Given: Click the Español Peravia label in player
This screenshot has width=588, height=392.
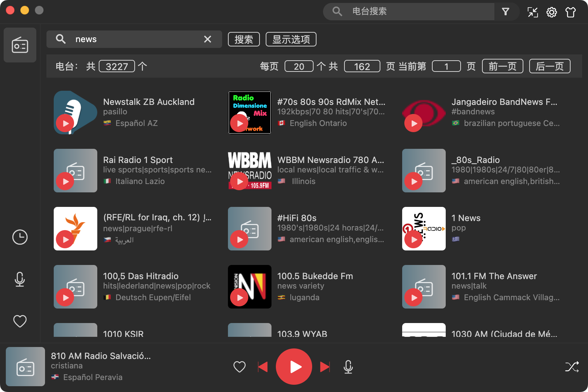Looking at the screenshot, I should click(x=93, y=377).
